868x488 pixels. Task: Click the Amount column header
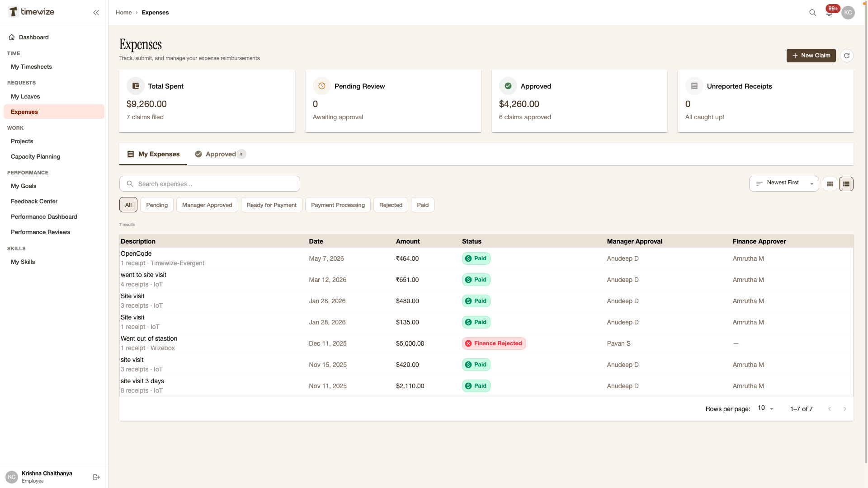click(x=408, y=241)
